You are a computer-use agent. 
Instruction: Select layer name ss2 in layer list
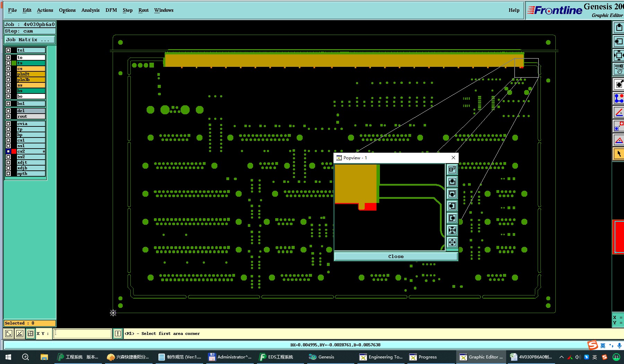click(x=31, y=157)
